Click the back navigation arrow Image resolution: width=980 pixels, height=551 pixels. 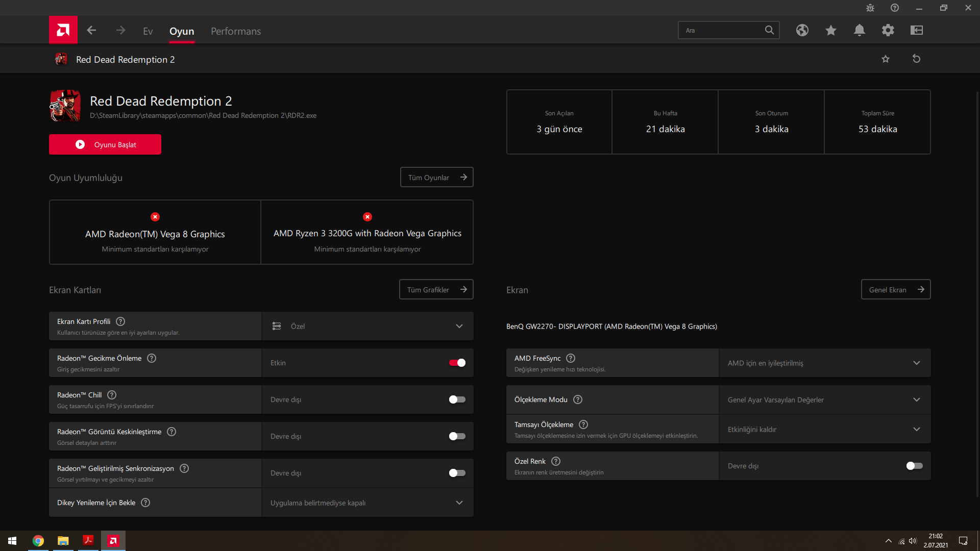click(x=92, y=31)
